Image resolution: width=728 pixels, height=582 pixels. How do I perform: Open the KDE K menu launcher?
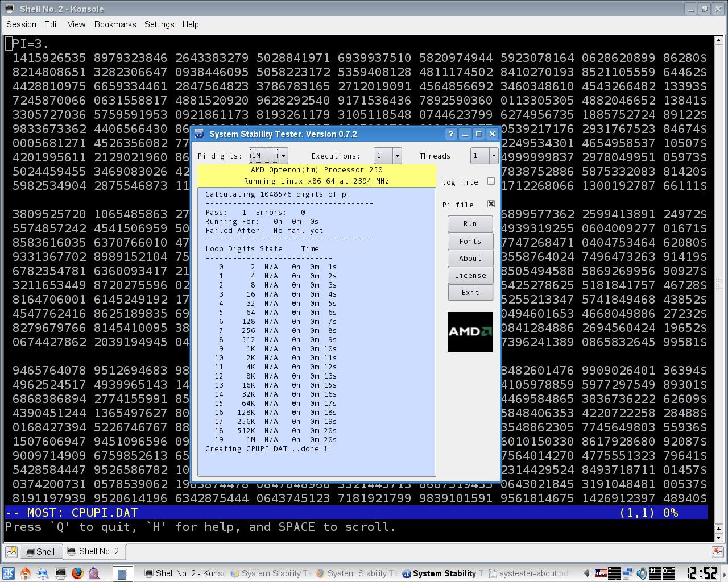click(9, 573)
